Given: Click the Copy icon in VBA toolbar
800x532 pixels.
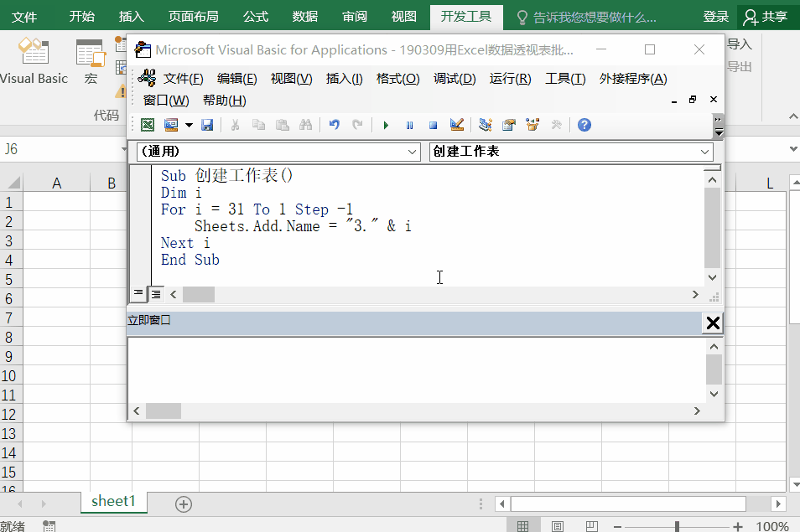Looking at the screenshot, I should click(258, 125).
